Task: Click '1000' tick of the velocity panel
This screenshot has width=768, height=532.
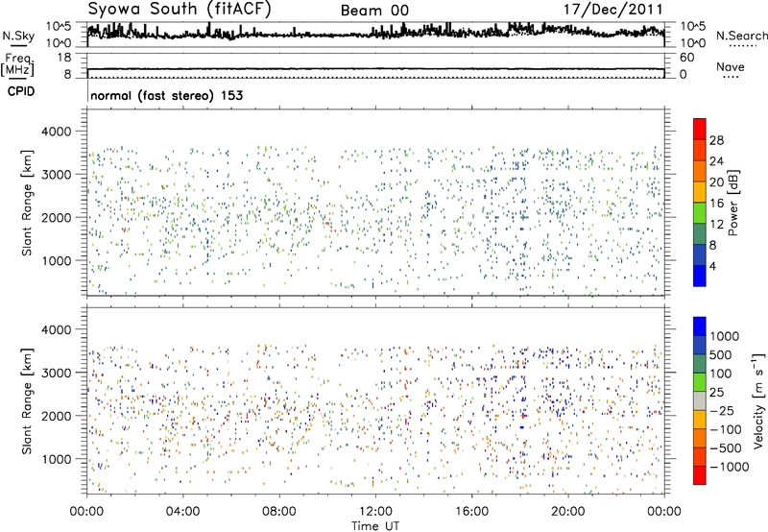Action: click(x=56, y=459)
